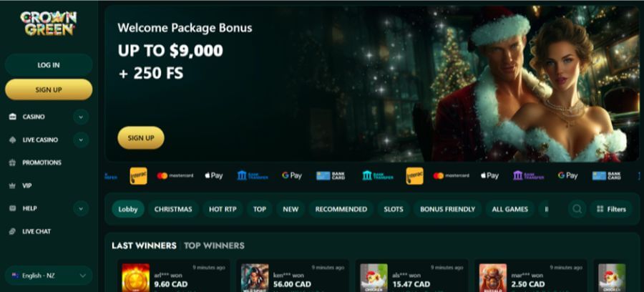The width and height of the screenshot is (644, 292).
Task: Switch to the TOP WINNERS tab
Action: (x=214, y=245)
